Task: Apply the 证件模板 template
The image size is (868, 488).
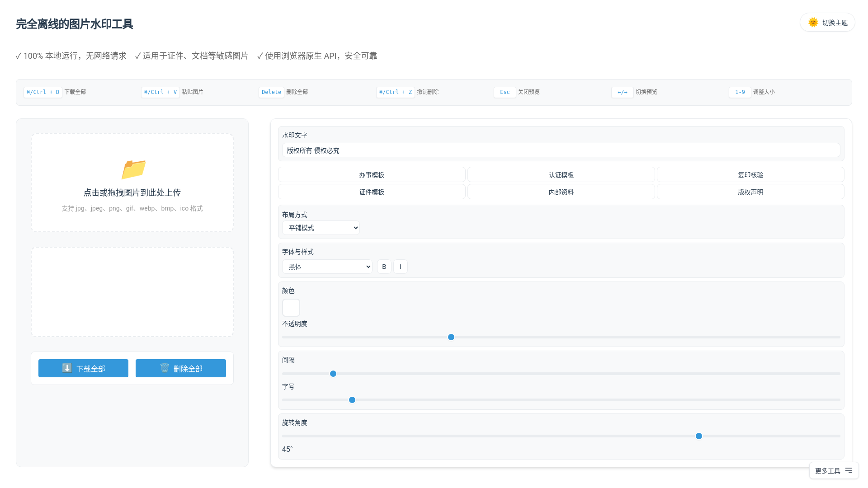Action: click(x=372, y=192)
